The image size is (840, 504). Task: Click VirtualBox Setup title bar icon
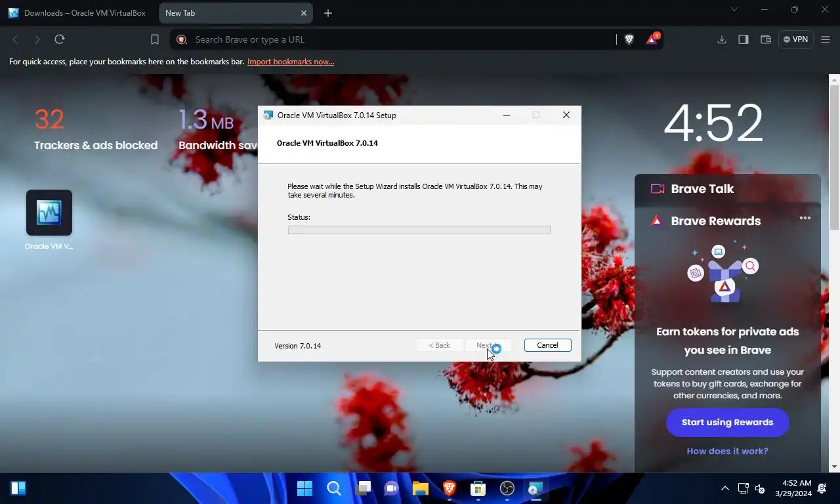(268, 115)
